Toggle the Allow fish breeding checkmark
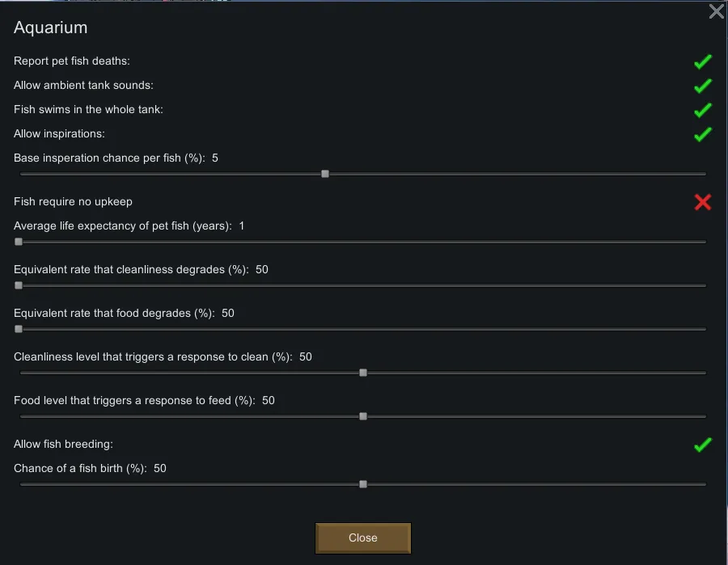The image size is (728, 565). pyautogui.click(x=702, y=445)
